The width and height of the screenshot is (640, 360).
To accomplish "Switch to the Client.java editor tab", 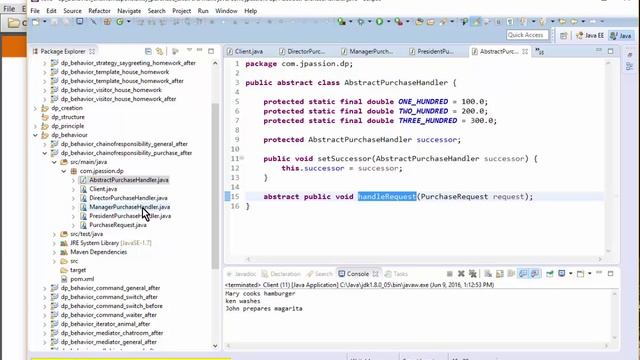I will pos(245,51).
